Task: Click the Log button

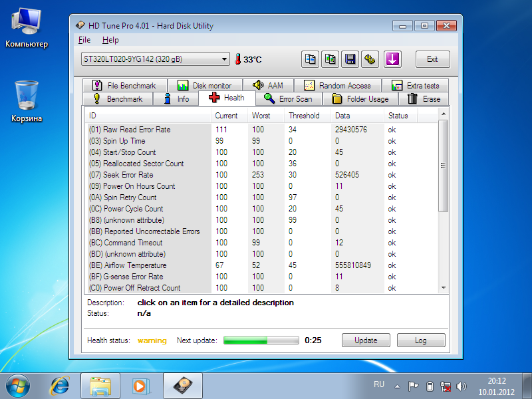Action: (420, 340)
